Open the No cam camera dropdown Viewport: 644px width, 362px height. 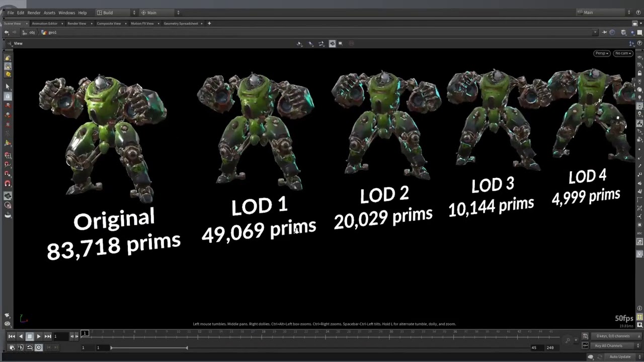(x=623, y=53)
